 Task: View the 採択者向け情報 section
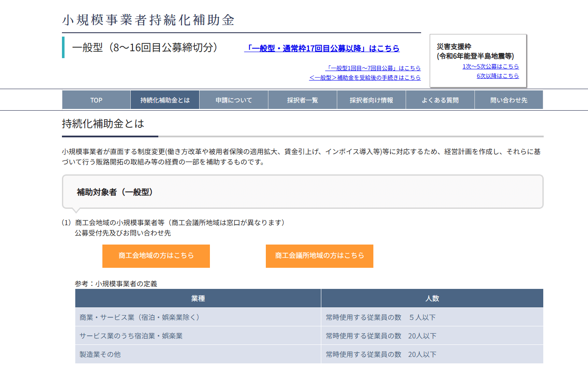371,99
